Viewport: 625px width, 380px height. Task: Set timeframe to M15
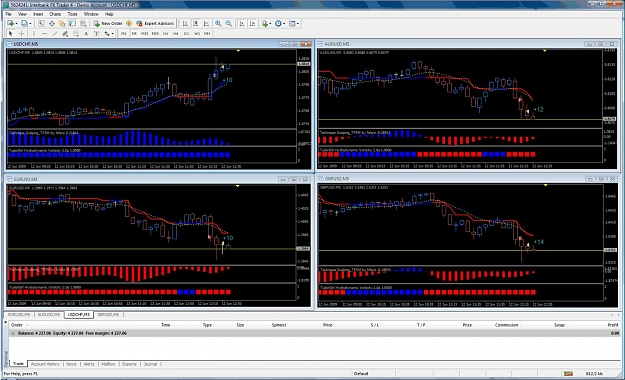[145, 33]
